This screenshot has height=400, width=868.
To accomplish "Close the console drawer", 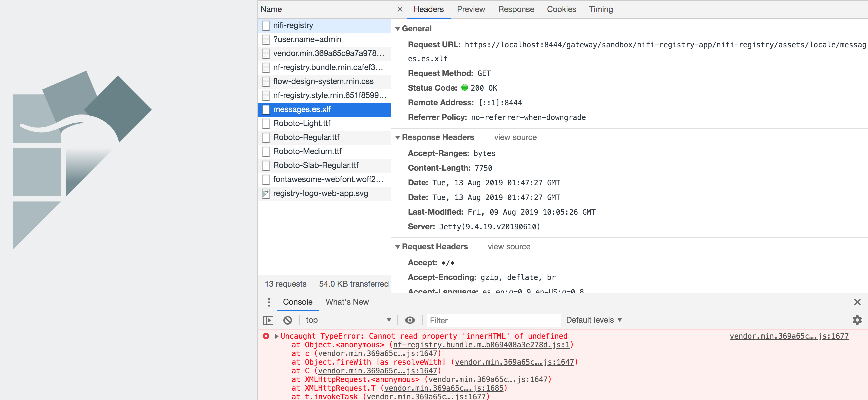I will (x=857, y=302).
